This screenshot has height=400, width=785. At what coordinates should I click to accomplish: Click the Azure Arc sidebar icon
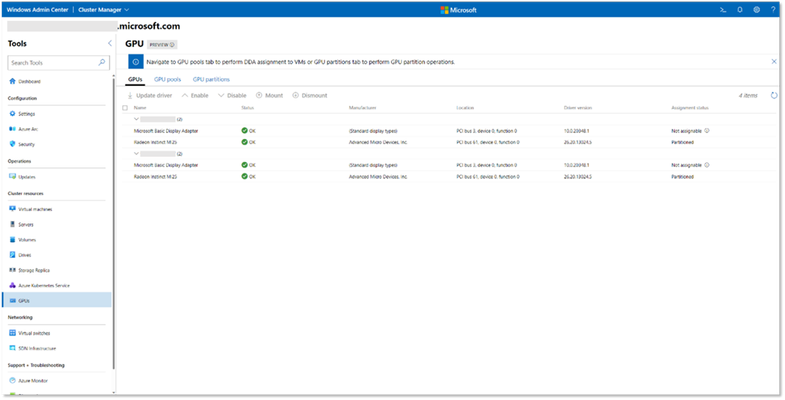click(13, 129)
